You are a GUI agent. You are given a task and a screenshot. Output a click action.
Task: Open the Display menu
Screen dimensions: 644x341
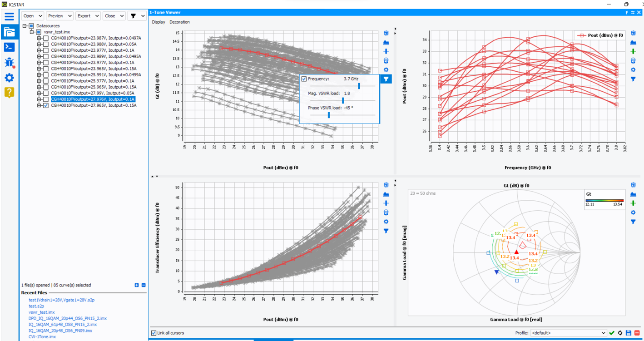point(159,22)
